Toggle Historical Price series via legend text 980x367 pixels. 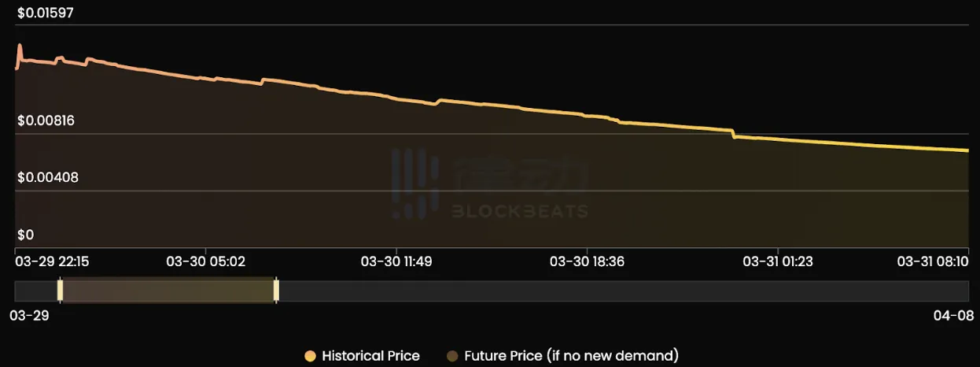(370, 356)
